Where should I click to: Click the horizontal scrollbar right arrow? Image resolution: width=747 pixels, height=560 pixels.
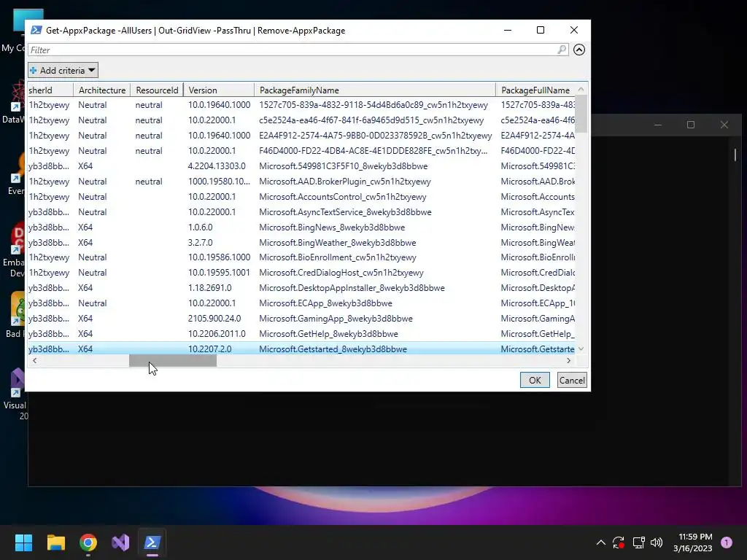568,361
